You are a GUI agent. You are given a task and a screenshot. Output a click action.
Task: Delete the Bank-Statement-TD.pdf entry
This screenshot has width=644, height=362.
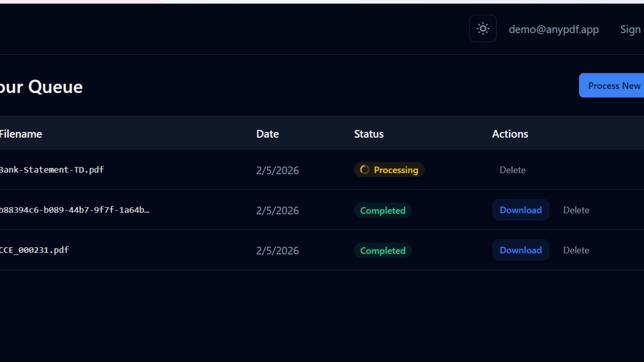pyautogui.click(x=513, y=170)
